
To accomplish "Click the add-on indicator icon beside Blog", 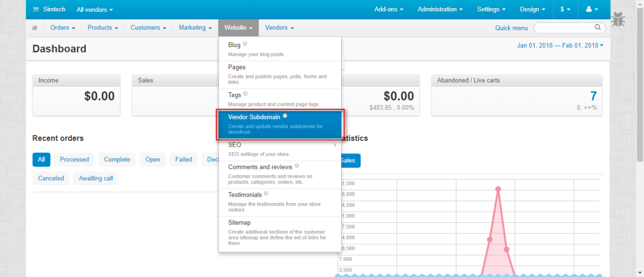I will coord(245,44).
